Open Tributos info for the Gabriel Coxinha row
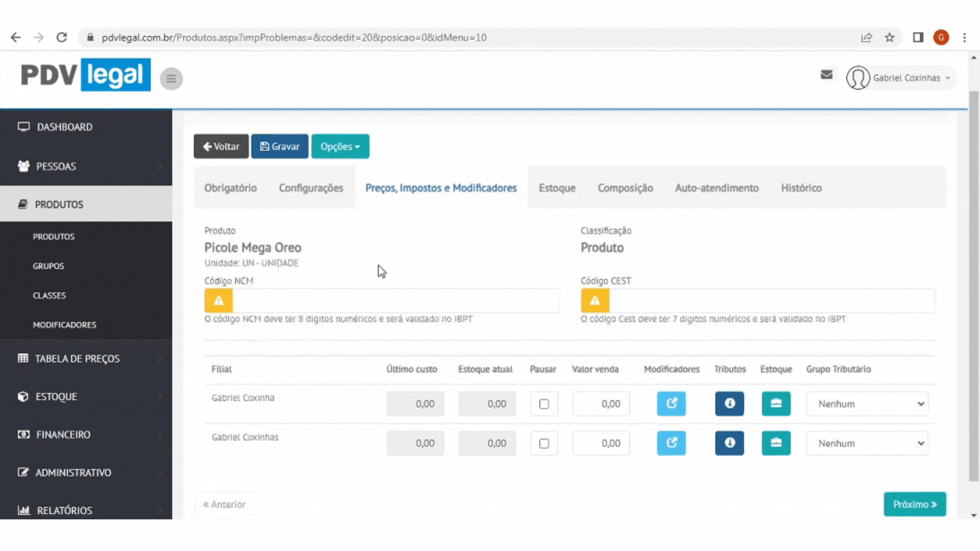This screenshot has height=551, width=980. [x=729, y=404]
